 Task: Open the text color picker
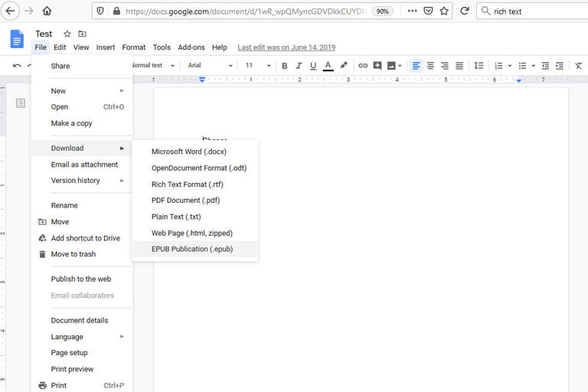coord(328,66)
